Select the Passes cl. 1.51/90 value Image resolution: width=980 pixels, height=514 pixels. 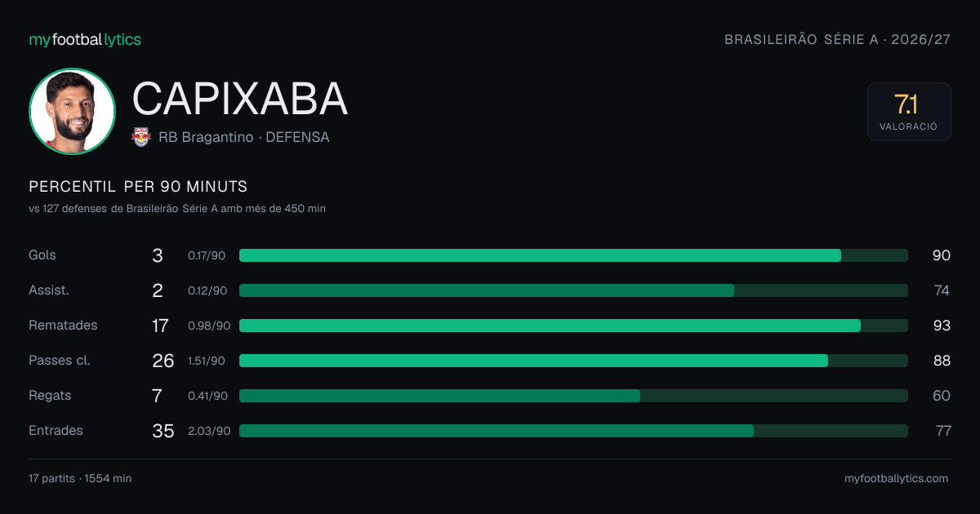207,361
